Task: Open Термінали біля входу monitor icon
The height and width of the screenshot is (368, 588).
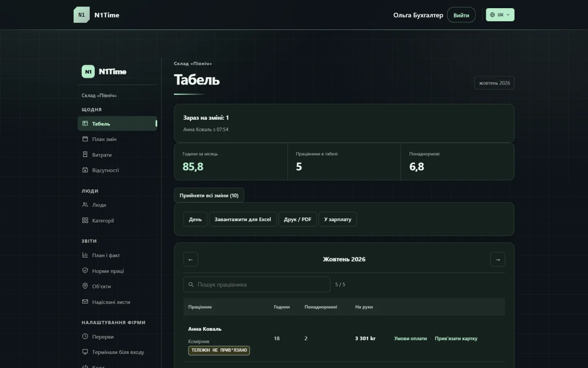Action: (85, 352)
